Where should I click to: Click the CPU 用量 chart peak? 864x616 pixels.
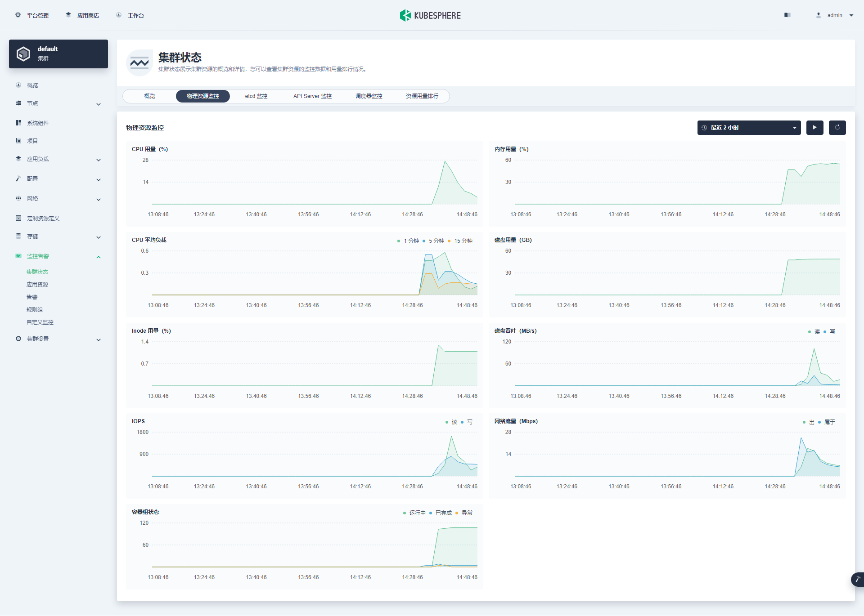(445, 161)
